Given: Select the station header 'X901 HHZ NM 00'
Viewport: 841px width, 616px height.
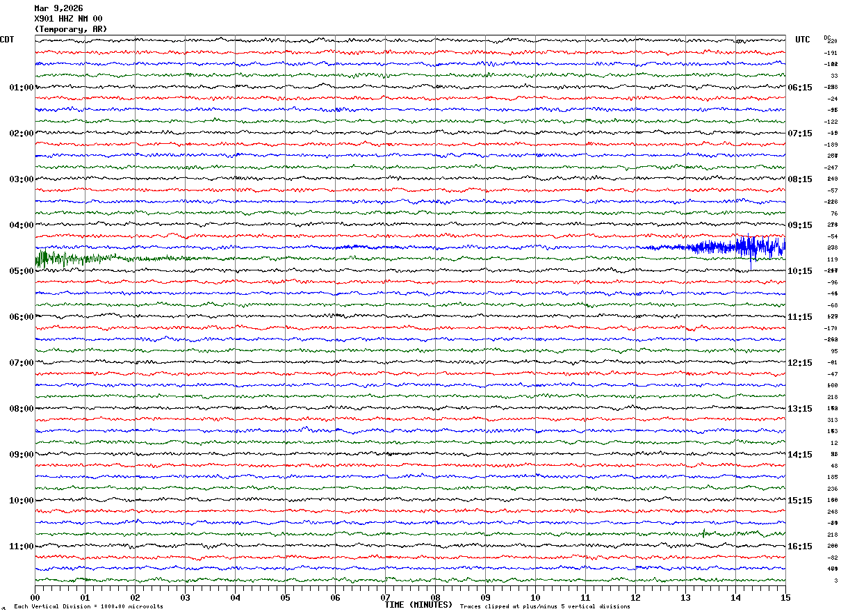Looking at the screenshot, I should [68, 19].
